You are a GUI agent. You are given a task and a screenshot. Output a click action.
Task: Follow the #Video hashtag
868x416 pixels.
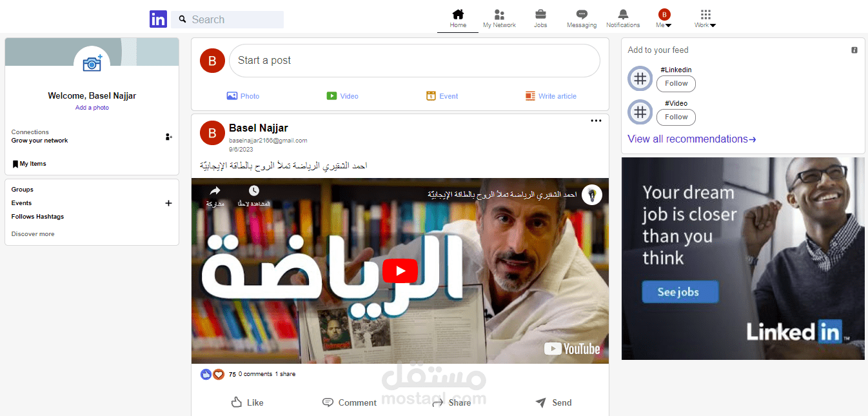pos(676,117)
